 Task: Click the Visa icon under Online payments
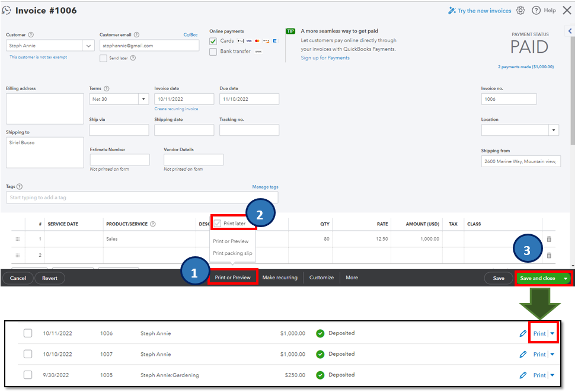[x=248, y=41]
